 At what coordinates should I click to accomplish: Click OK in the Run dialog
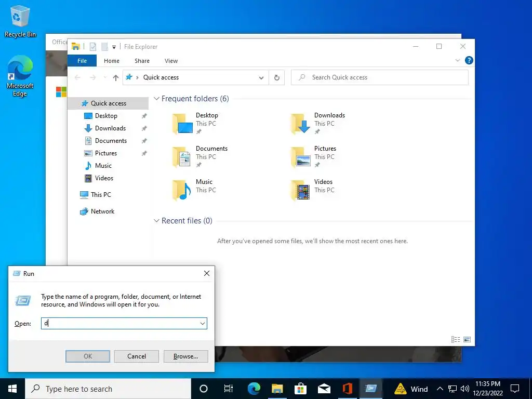pyautogui.click(x=87, y=356)
